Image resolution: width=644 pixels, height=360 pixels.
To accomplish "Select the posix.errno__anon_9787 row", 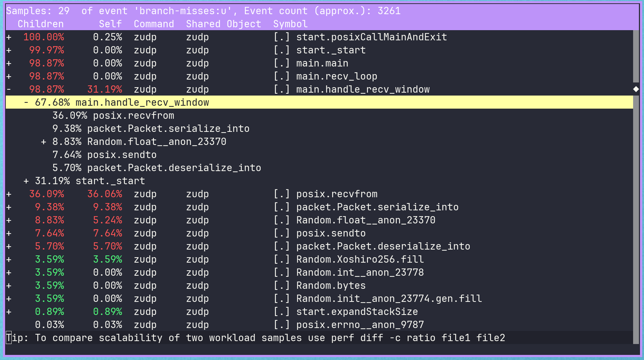I will point(360,325).
